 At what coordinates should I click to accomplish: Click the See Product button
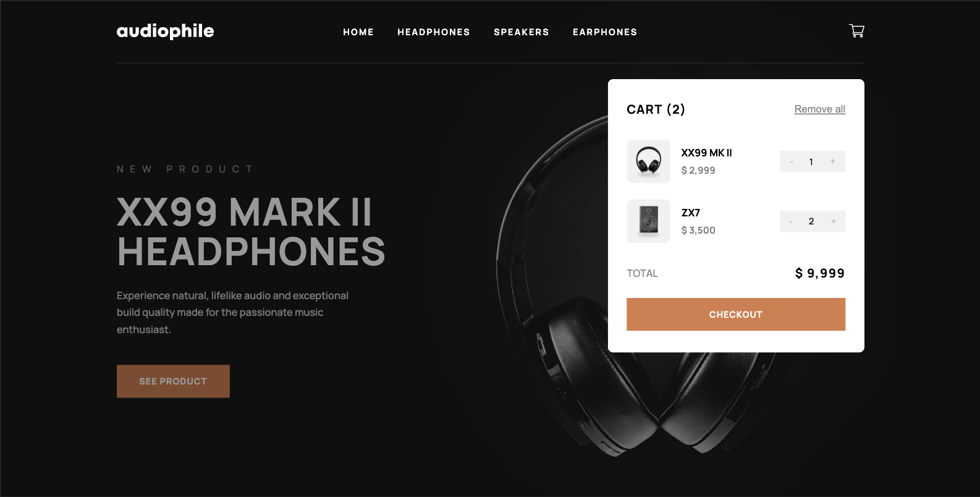tap(173, 381)
